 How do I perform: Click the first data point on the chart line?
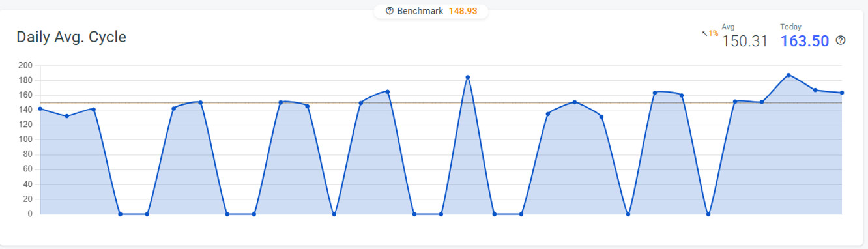point(40,109)
